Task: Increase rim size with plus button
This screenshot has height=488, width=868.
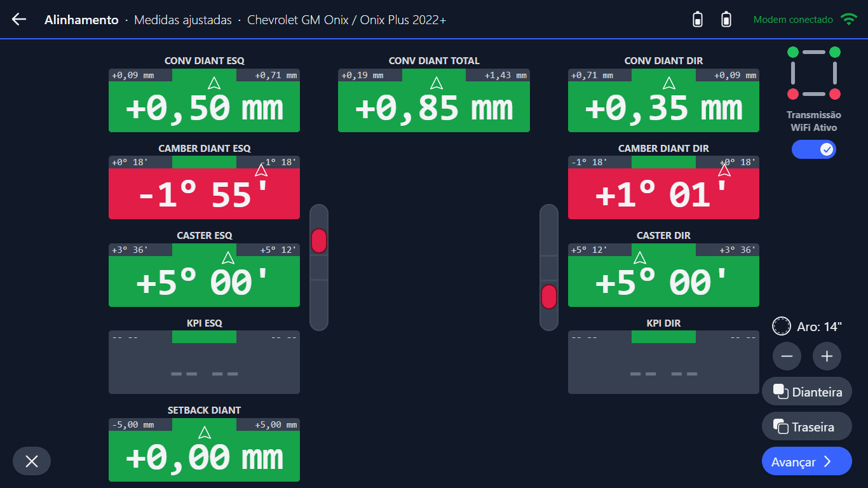Action: coord(827,356)
